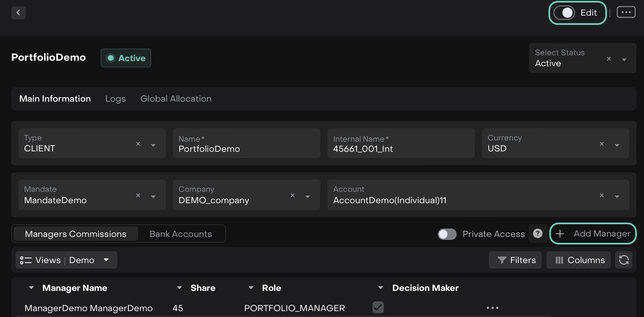The width and height of the screenshot is (644, 317).
Task: Click the Private Access help icon
Action: 538,234
